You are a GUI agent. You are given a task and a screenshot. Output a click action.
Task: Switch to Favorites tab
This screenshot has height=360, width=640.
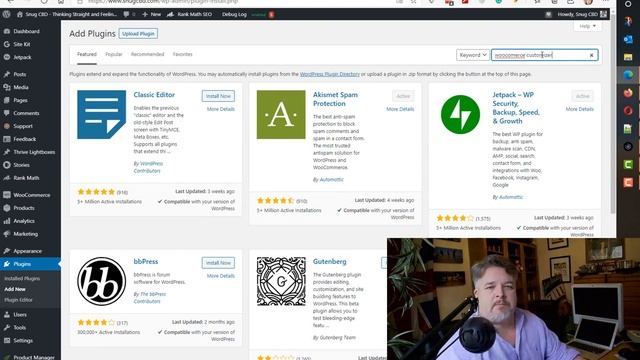(182, 54)
